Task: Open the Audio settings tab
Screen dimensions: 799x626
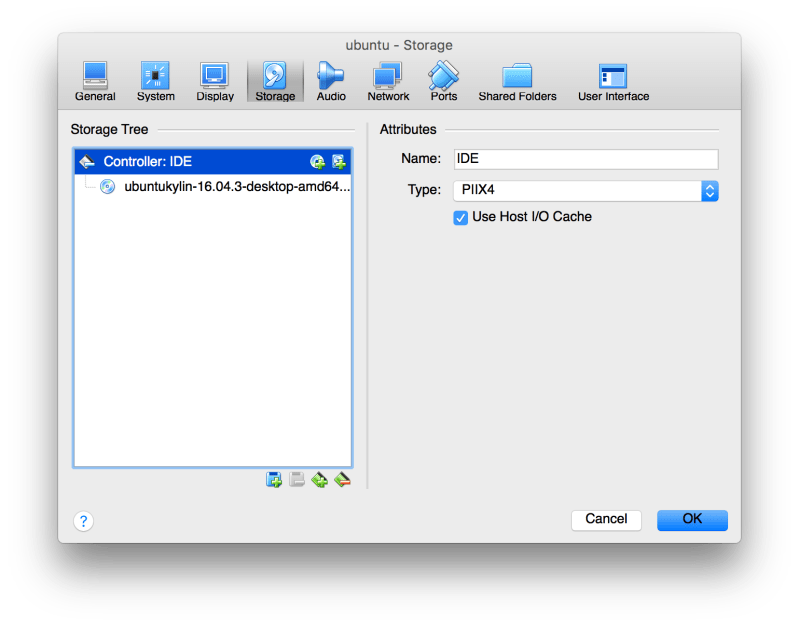Action: (331, 82)
